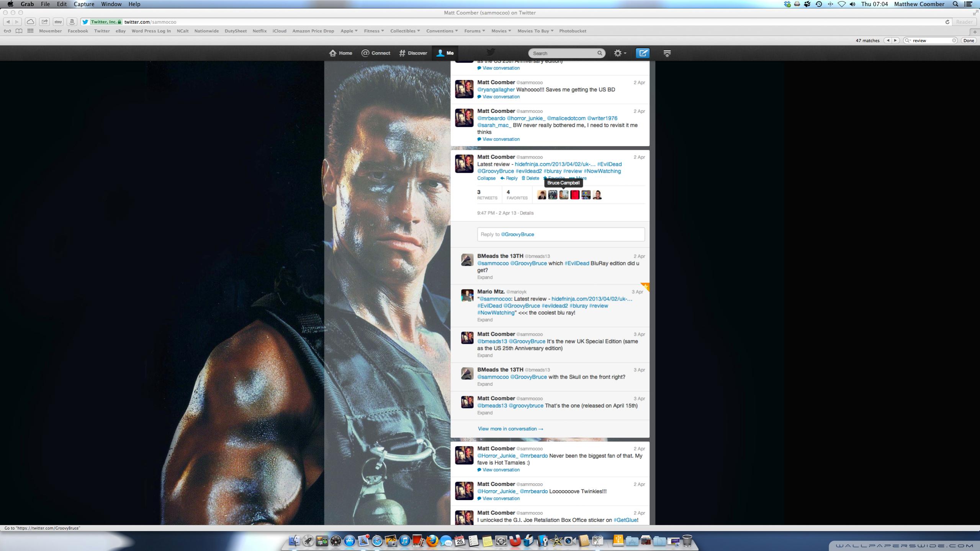The image size is (980, 551).
Task: Click Mario Mtz. profile avatar
Action: pyautogui.click(x=467, y=295)
